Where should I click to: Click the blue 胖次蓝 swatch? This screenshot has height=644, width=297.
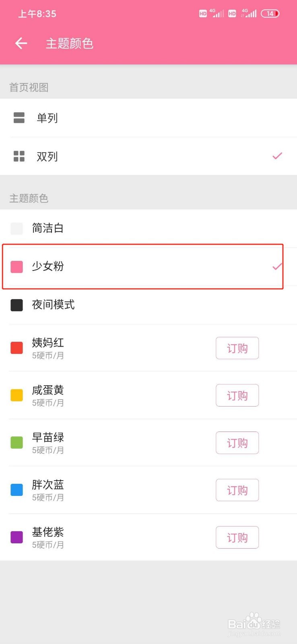[16, 490]
